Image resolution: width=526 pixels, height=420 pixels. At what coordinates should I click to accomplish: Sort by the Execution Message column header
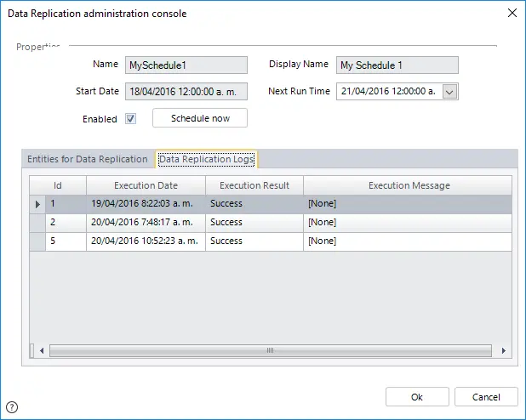408,185
